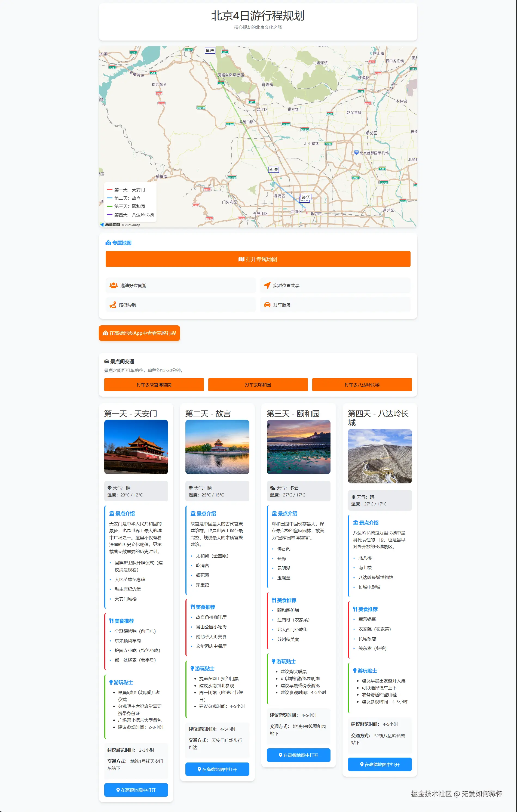Click the 景点介绍 landmark icon under 八达岭长城
Image resolution: width=517 pixels, height=812 pixels.
click(356, 523)
